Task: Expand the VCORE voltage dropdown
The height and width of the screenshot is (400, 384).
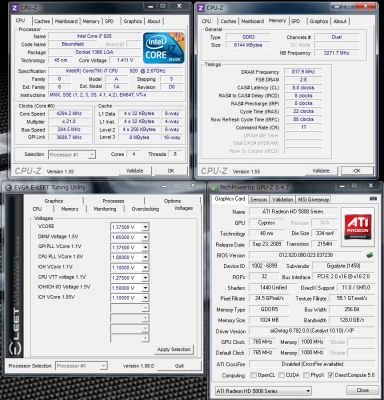Action: point(145,227)
